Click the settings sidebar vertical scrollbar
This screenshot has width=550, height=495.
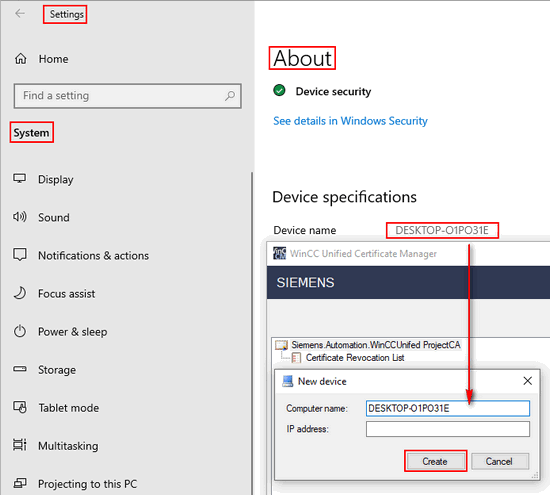[251, 333]
